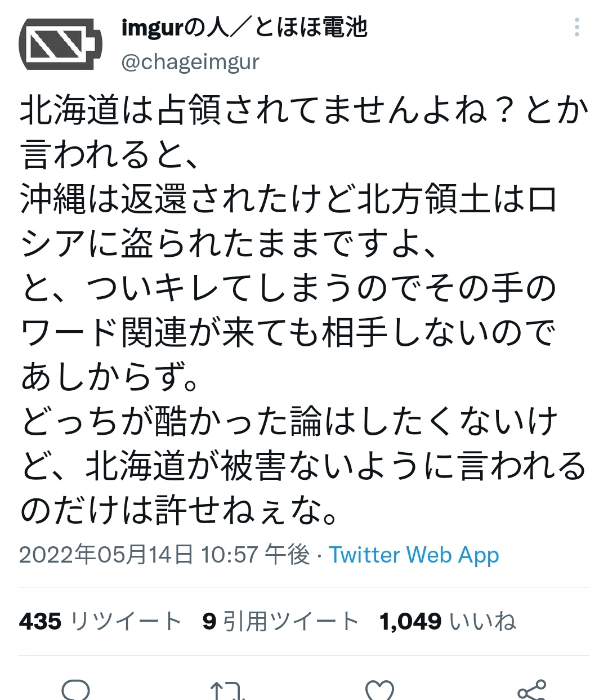Click the final line のだけは許せねぇな。
The width and height of the screenshot is (608, 700).
pyautogui.click(x=180, y=510)
